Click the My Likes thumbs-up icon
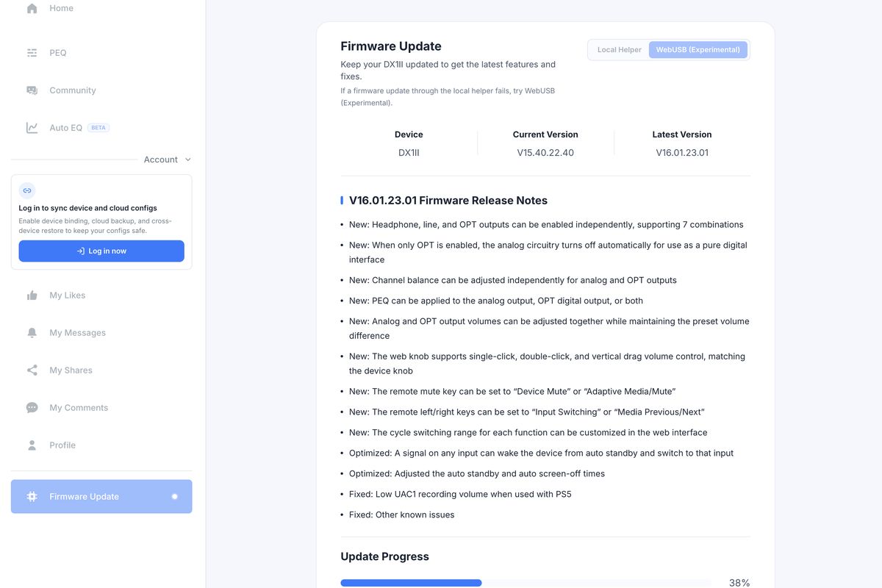This screenshot has width=882, height=588. (32, 295)
